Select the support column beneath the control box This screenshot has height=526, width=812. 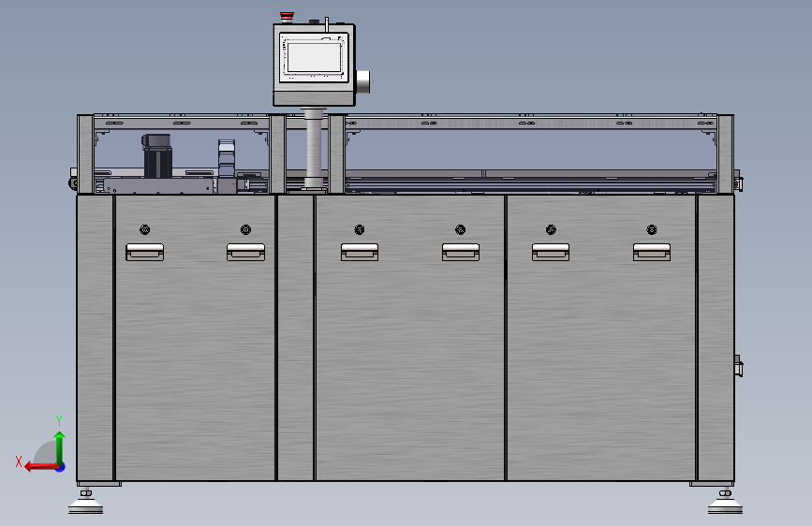click(x=313, y=148)
